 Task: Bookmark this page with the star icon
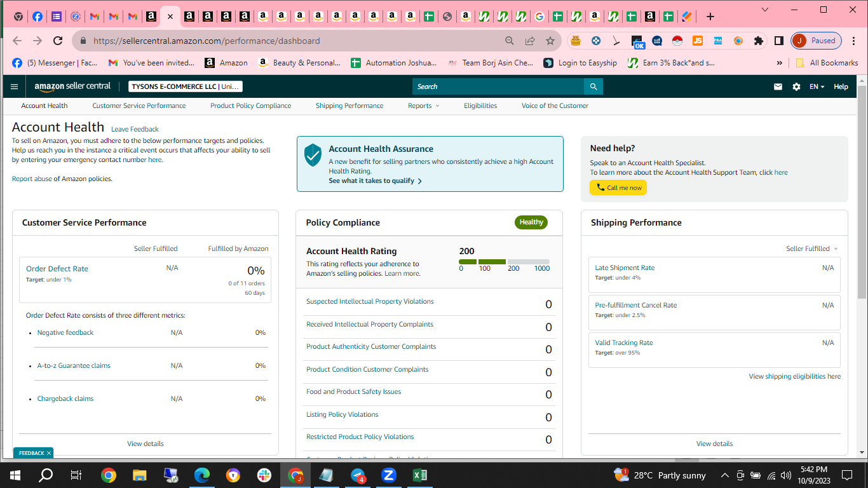[x=550, y=41]
